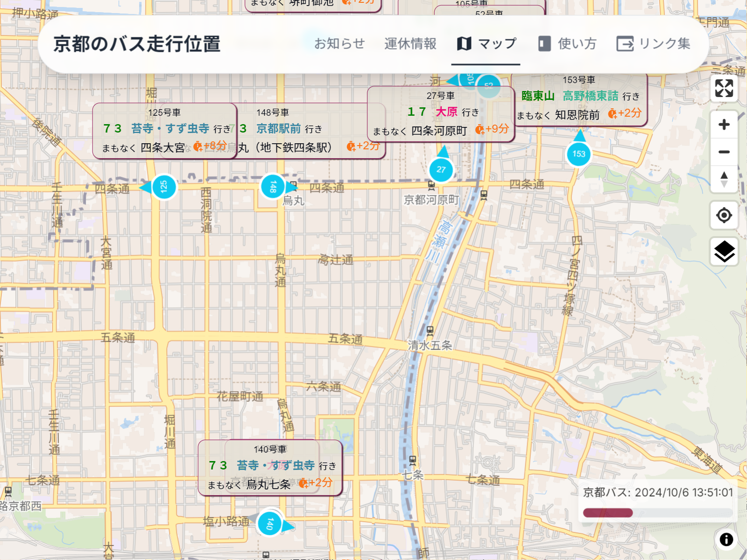Select bus marker 153

[x=579, y=154]
